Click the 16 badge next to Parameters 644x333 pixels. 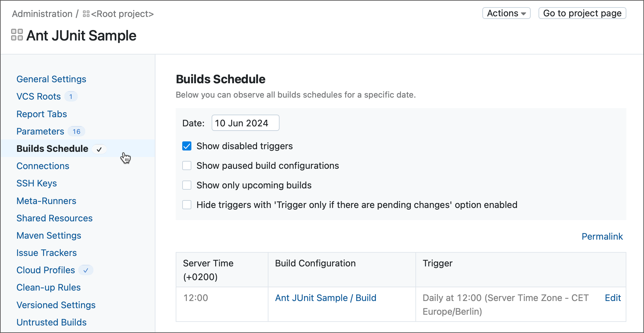pyautogui.click(x=76, y=131)
